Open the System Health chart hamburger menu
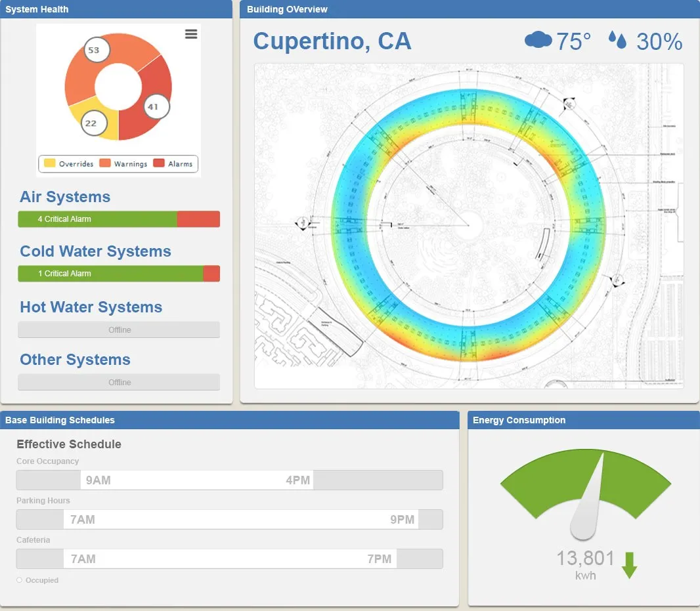The height and width of the screenshot is (611, 700). coord(191,34)
